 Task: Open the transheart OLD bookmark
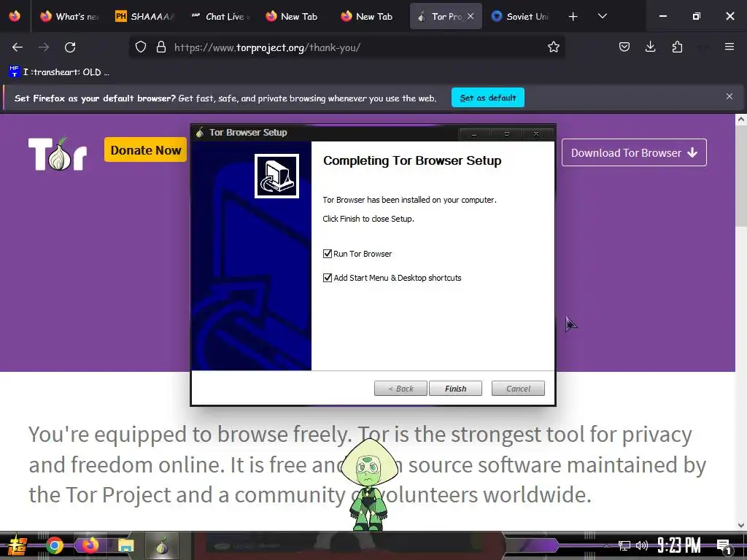(x=60, y=72)
